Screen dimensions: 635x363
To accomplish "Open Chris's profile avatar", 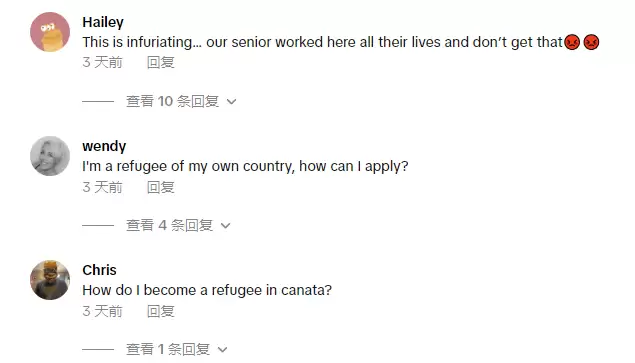I will click(50, 280).
